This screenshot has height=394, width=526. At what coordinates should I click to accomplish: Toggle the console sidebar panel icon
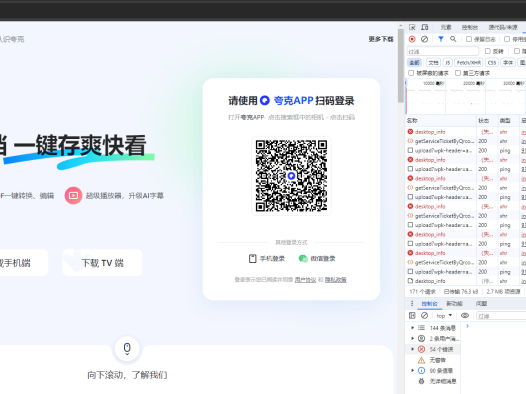pyautogui.click(x=412, y=316)
